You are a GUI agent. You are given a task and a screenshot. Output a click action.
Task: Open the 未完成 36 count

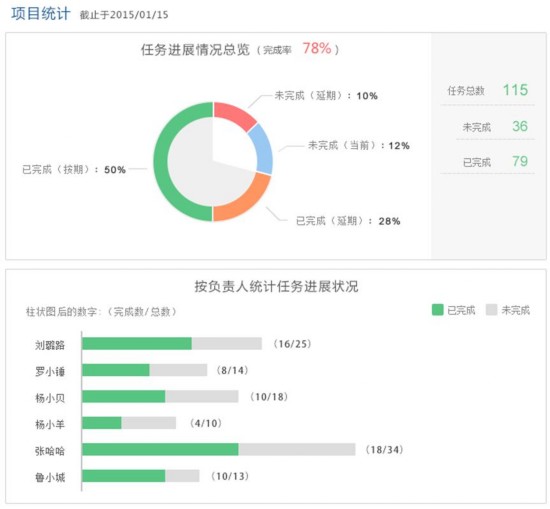click(x=520, y=126)
